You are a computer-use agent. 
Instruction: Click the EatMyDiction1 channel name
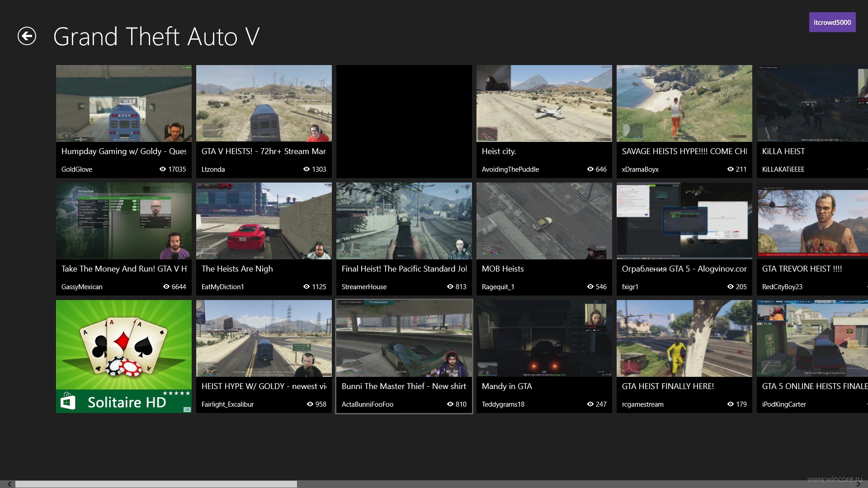click(223, 287)
